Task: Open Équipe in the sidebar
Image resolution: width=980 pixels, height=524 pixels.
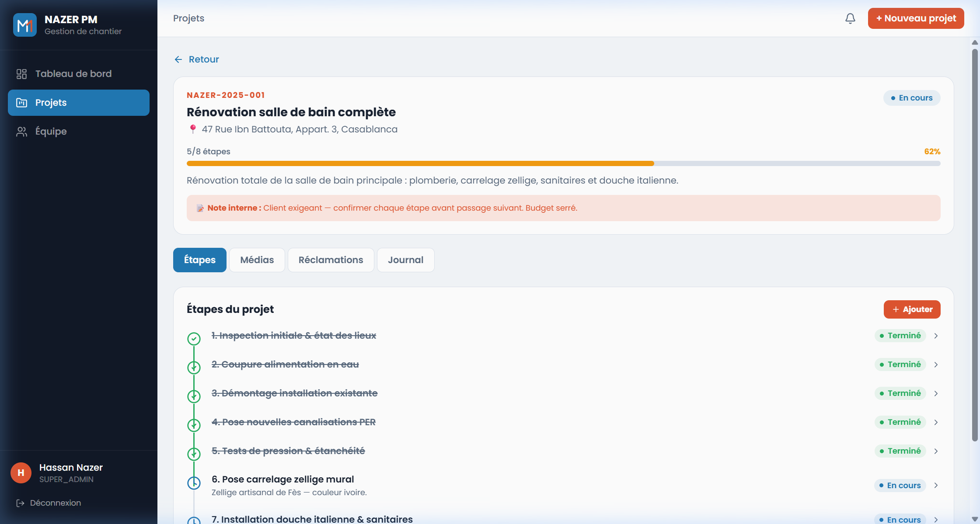Action: (79, 132)
